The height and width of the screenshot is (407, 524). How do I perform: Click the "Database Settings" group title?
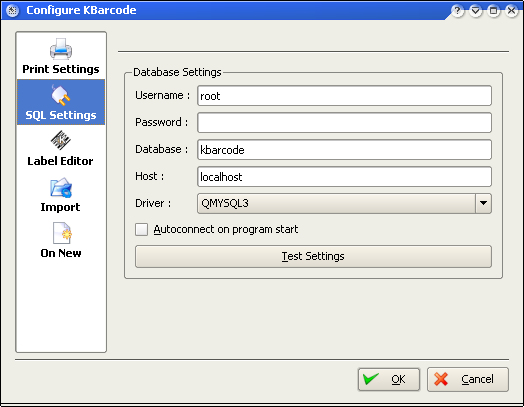pos(177,72)
